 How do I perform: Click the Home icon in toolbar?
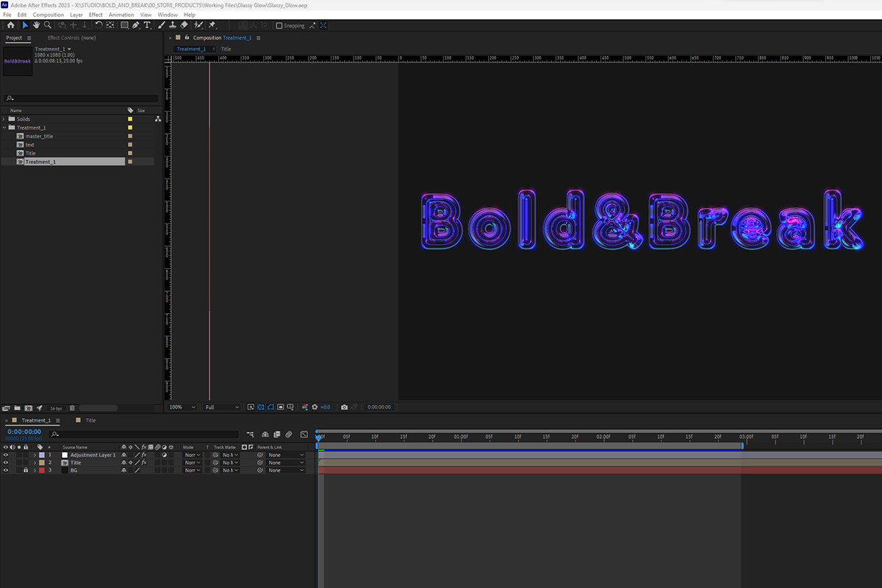(10, 25)
